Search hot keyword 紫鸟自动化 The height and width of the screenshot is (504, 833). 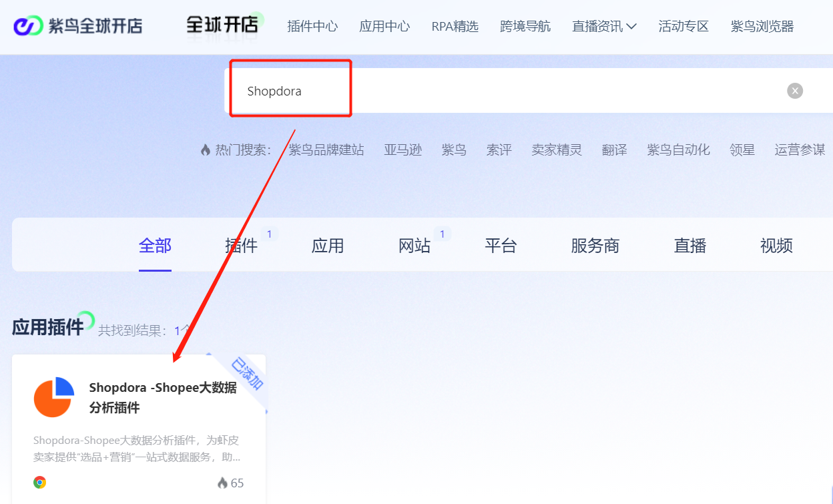coord(679,150)
